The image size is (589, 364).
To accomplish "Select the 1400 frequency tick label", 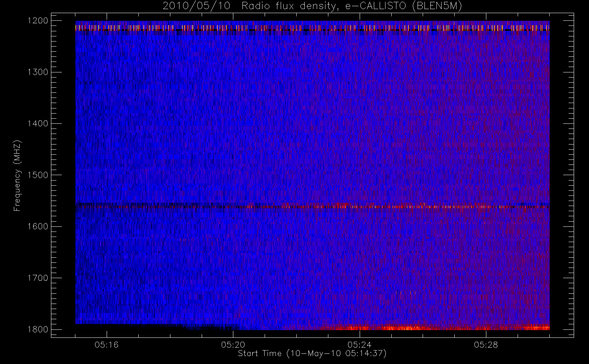I will tap(38, 124).
